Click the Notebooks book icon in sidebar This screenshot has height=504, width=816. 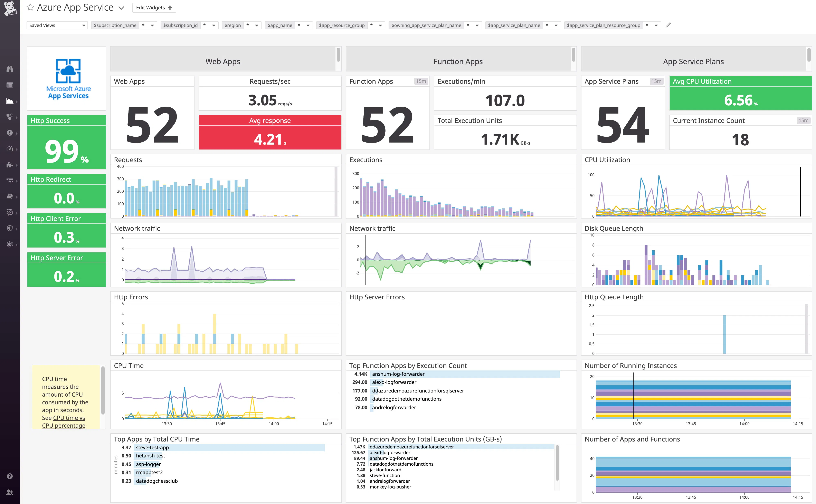[10, 196]
